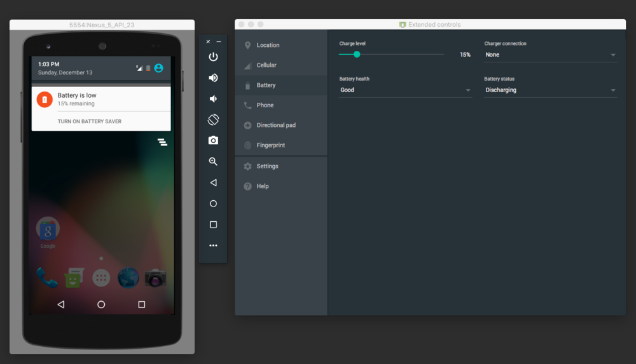Switch to the Cellular section
The image size is (636, 364).
click(266, 65)
